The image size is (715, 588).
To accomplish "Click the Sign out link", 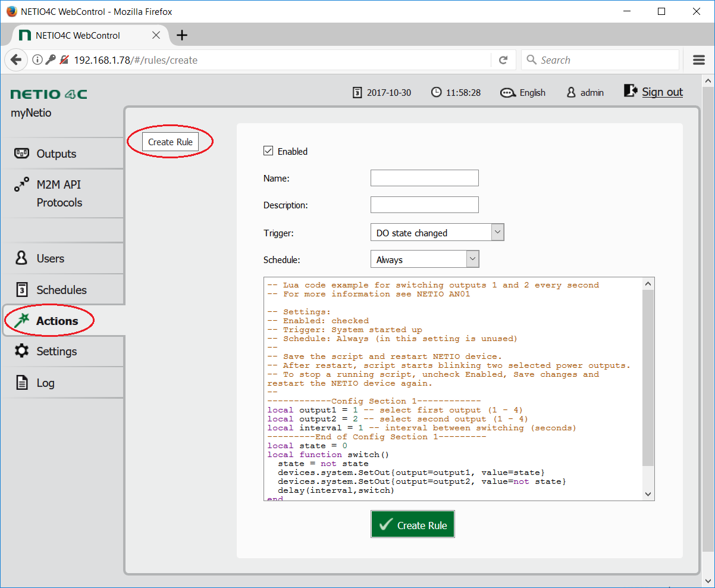I will pos(662,92).
